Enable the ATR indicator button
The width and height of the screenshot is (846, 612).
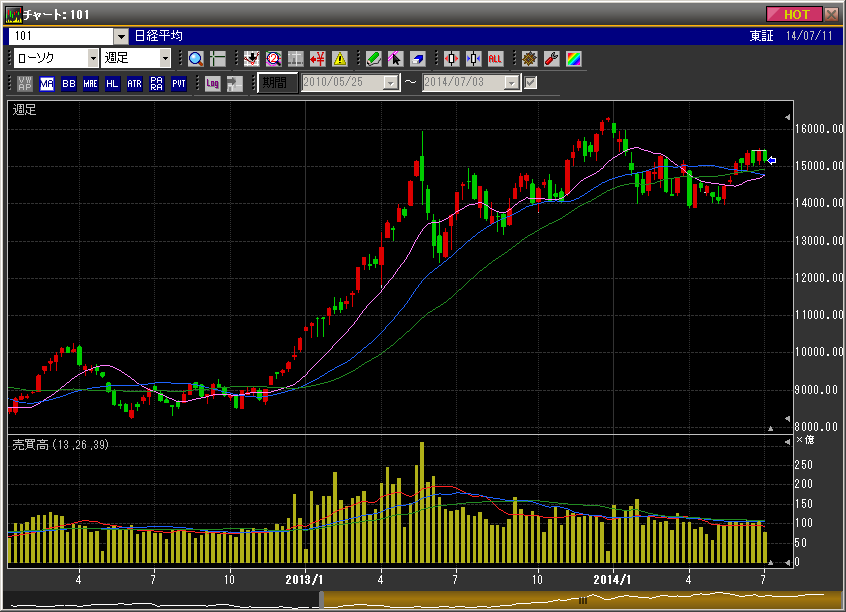click(x=134, y=83)
